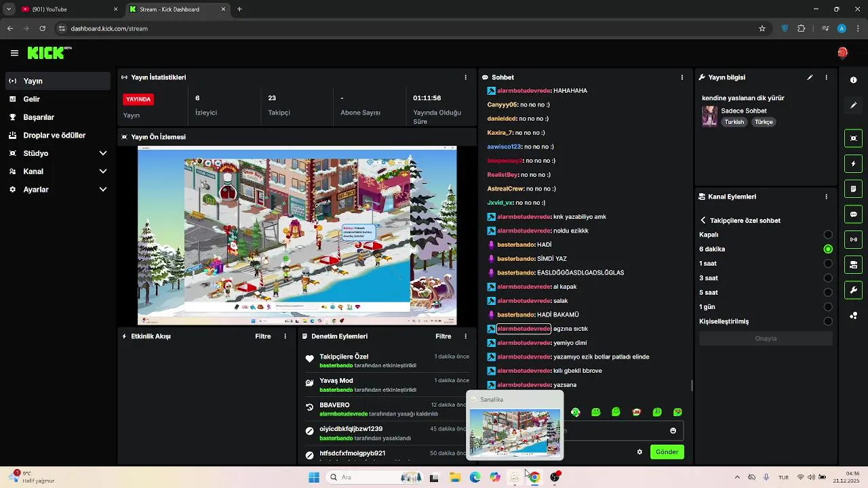Screen dimensions: 868x488
Task: Open Filtre in Etkinlik Akışı panel
Action: [x=262, y=336]
